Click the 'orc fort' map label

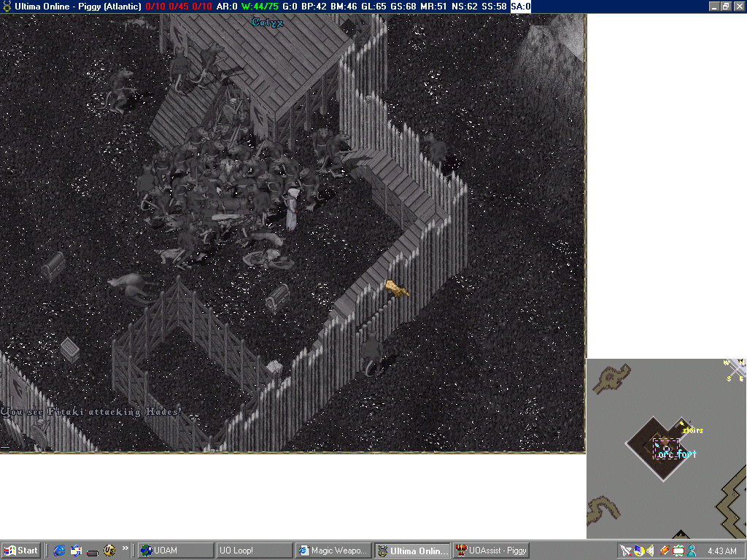click(677, 454)
